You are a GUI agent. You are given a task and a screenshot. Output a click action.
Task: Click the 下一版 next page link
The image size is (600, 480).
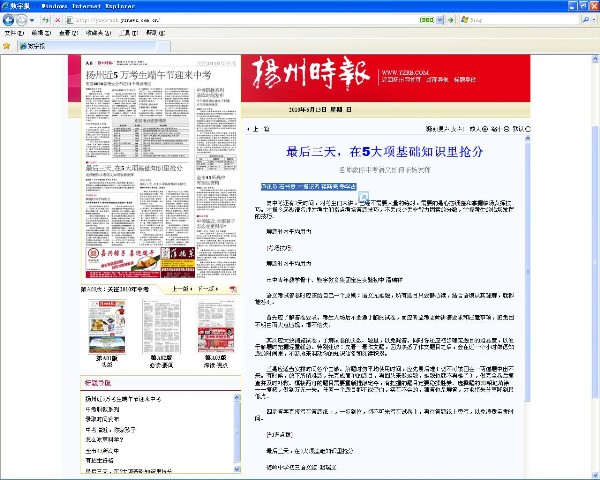tap(208, 289)
